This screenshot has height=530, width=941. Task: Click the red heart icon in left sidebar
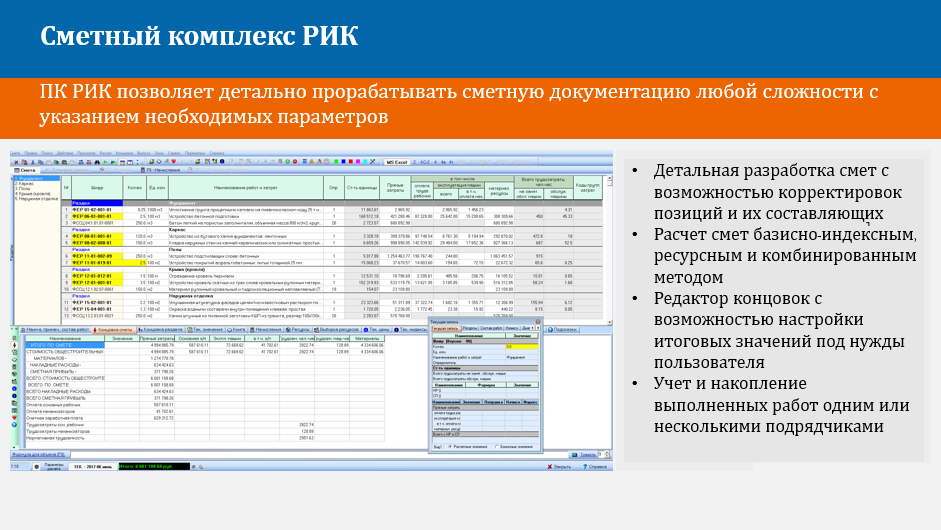click(14, 418)
